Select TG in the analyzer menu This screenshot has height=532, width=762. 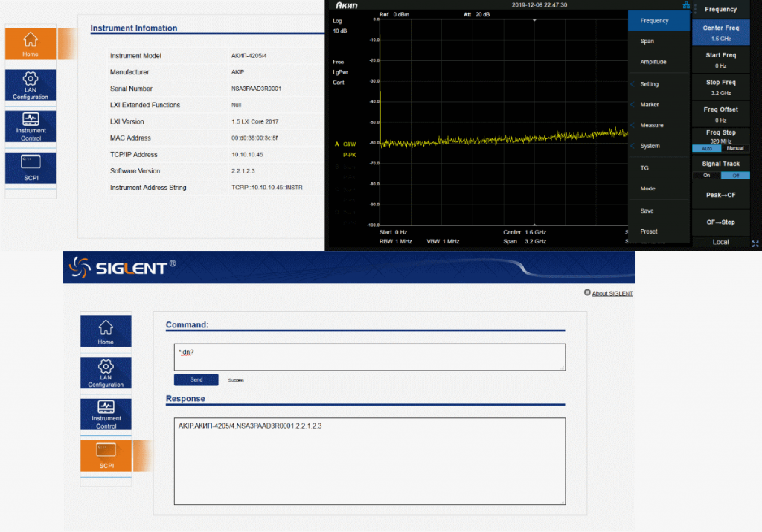click(x=659, y=168)
